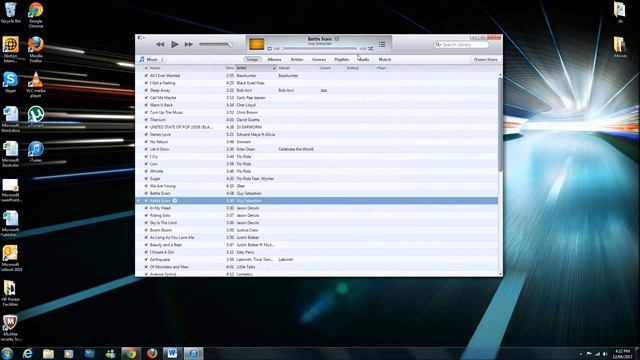Open the Skype desktop shortcut
This screenshot has width=640, height=360.
click(10, 82)
